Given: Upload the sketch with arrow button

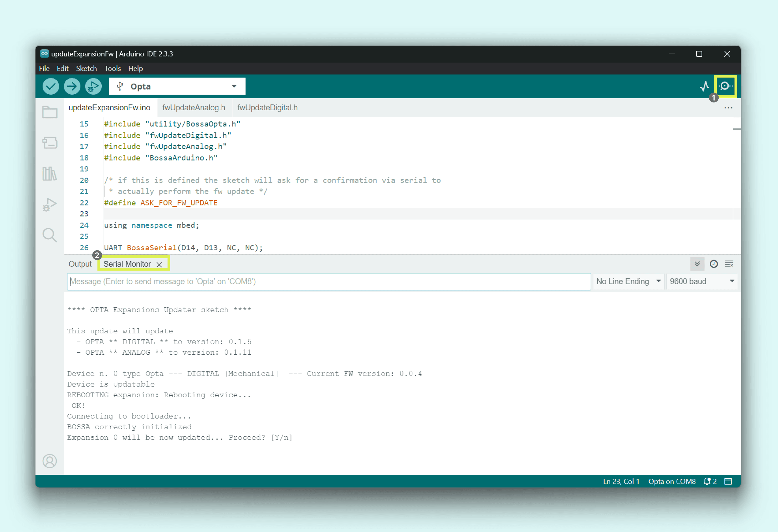Looking at the screenshot, I should click(72, 86).
